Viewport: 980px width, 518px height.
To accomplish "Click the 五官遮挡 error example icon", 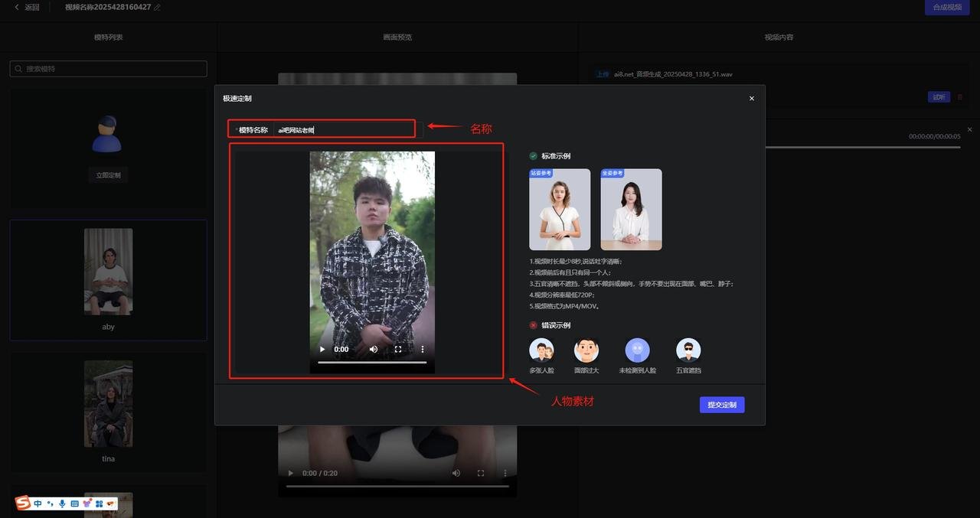I will tap(688, 350).
